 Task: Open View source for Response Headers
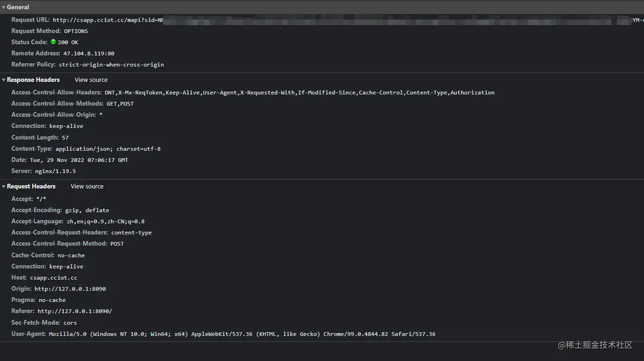click(91, 80)
